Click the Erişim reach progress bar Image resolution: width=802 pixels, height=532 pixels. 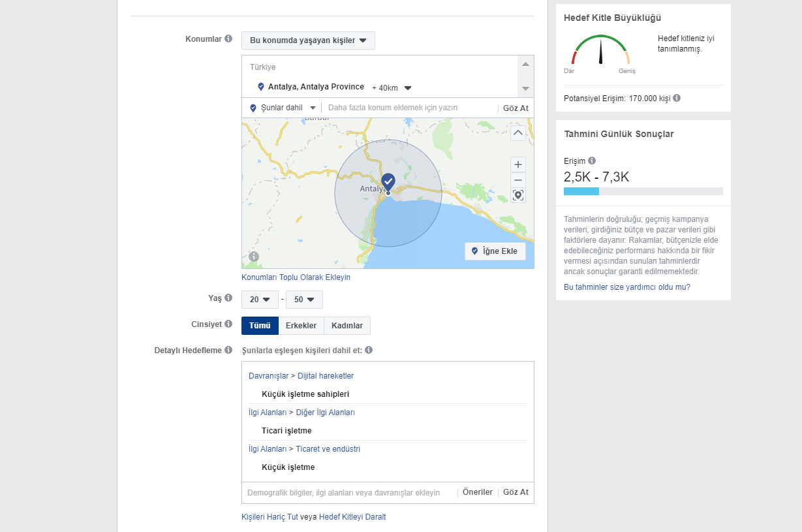click(x=643, y=191)
